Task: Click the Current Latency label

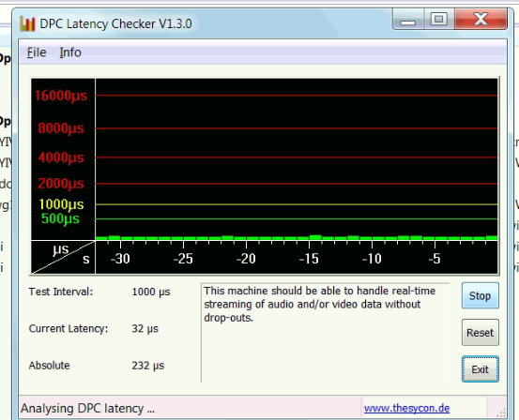Action: (x=69, y=328)
